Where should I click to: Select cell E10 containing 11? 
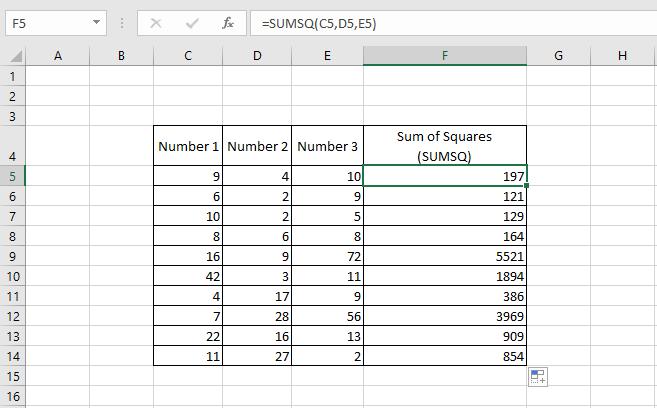click(327, 276)
